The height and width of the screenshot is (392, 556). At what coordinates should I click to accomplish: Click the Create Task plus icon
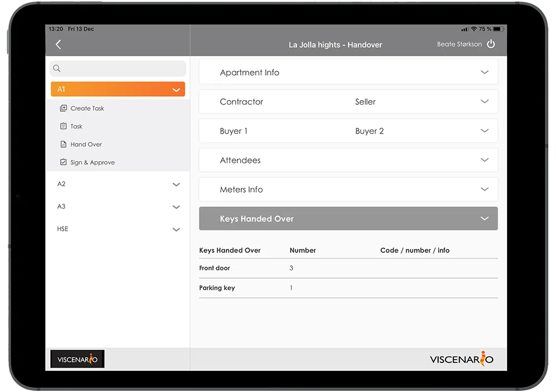[x=63, y=108]
